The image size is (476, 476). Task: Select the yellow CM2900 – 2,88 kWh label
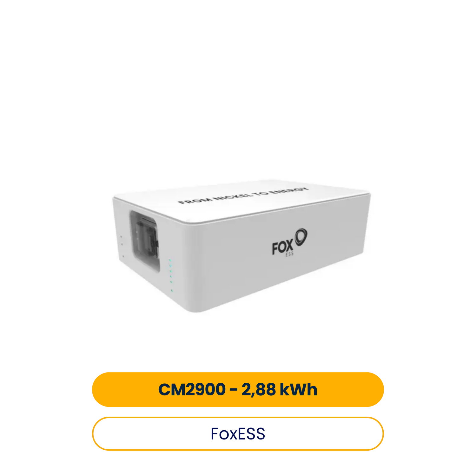click(238, 389)
